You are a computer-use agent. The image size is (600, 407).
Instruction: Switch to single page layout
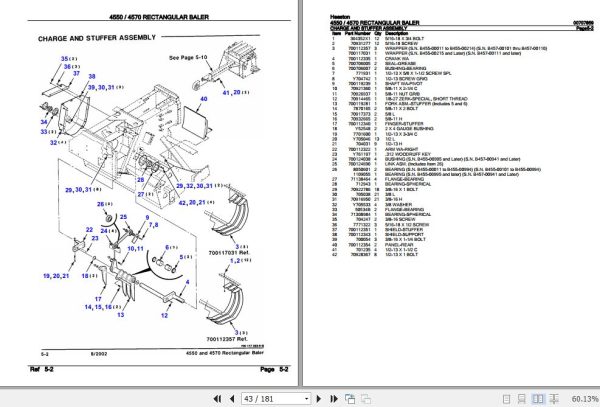click(x=506, y=399)
